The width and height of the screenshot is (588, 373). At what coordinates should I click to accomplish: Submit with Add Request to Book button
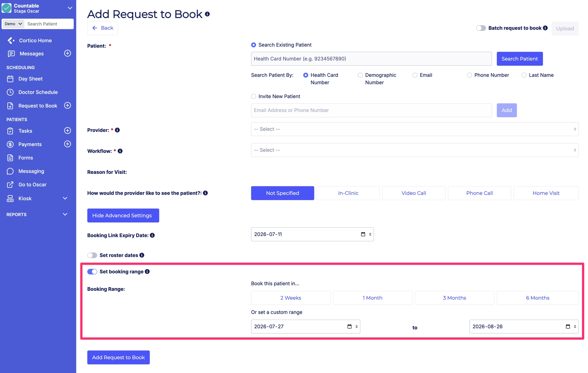point(119,357)
